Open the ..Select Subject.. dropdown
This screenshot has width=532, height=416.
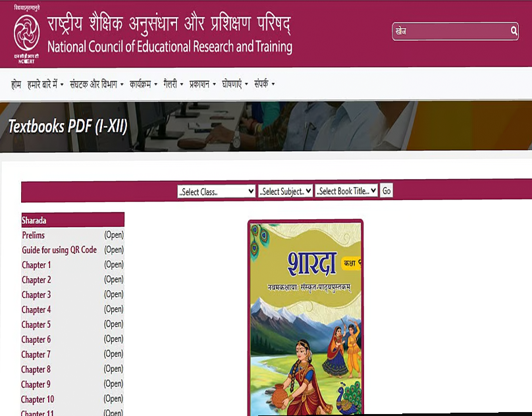285,191
